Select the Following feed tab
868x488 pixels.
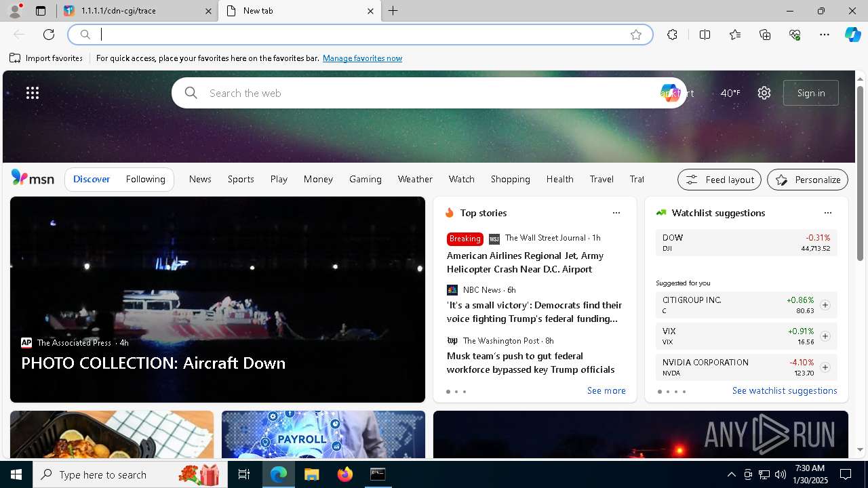pos(145,179)
